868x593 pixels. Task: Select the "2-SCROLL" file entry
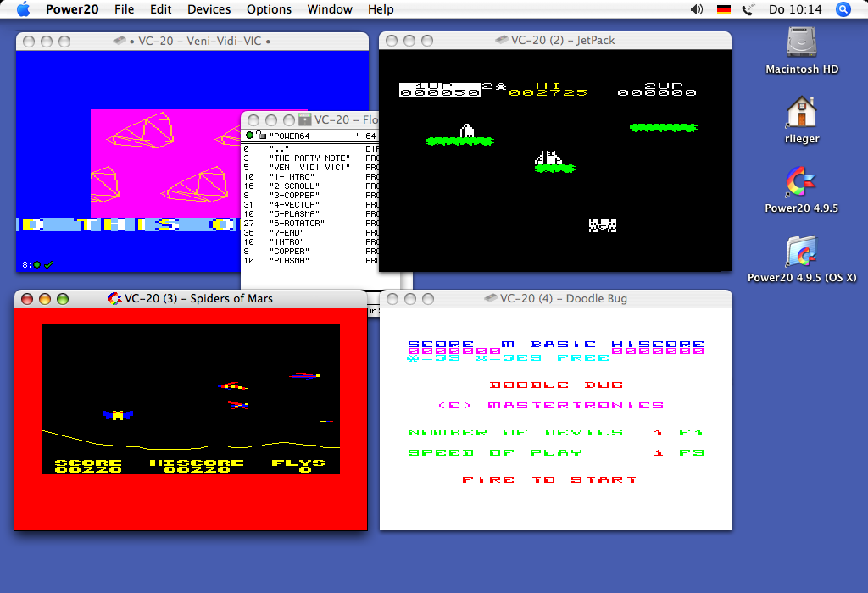310,186
